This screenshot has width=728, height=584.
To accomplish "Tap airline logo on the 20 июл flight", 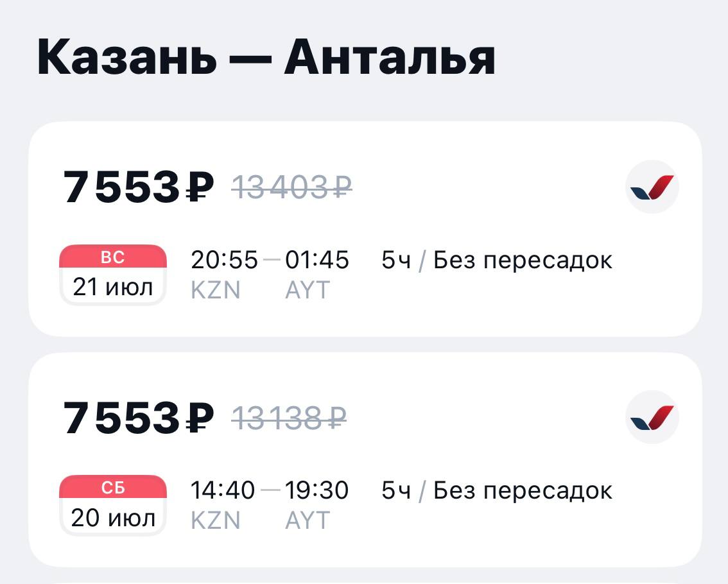I will (652, 417).
